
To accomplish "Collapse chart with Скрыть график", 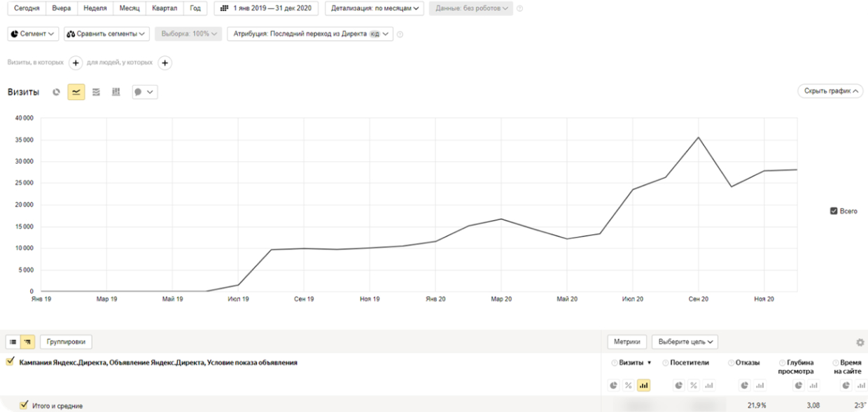I will pos(830,91).
